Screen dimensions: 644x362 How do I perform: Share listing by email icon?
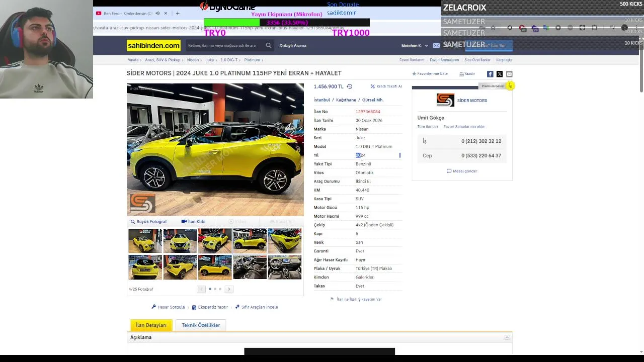(509, 74)
